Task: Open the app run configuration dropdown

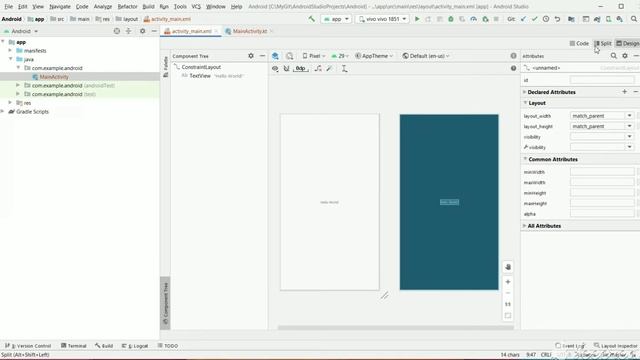Action: tap(336, 19)
